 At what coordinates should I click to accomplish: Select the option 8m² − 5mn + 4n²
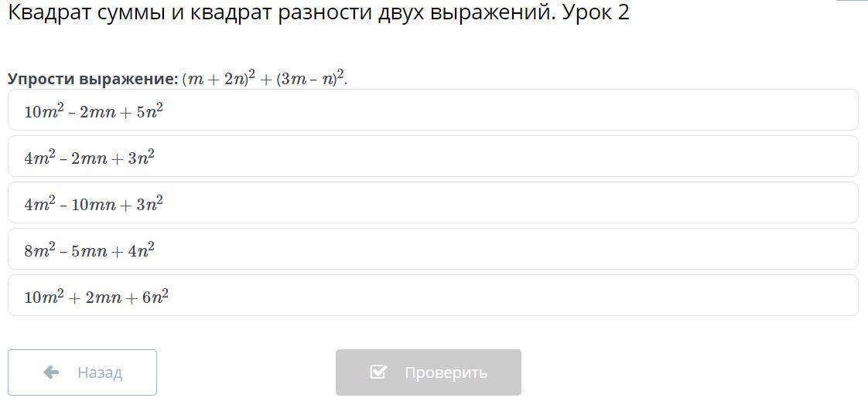tap(433, 250)
